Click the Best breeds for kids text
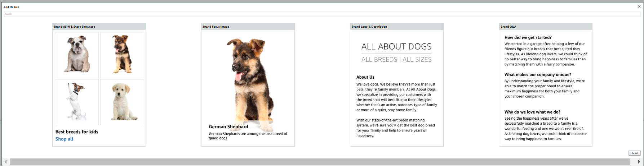The image size is (644, 166). (77, 132)
